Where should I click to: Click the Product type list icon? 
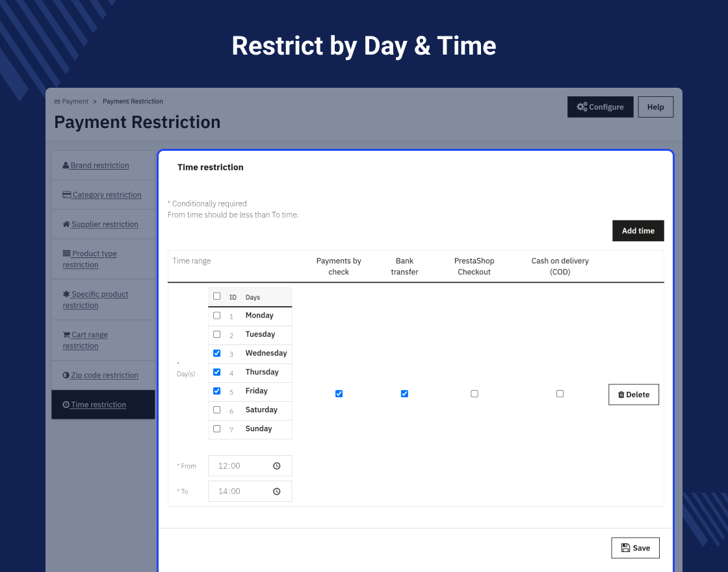click(67, 253)
